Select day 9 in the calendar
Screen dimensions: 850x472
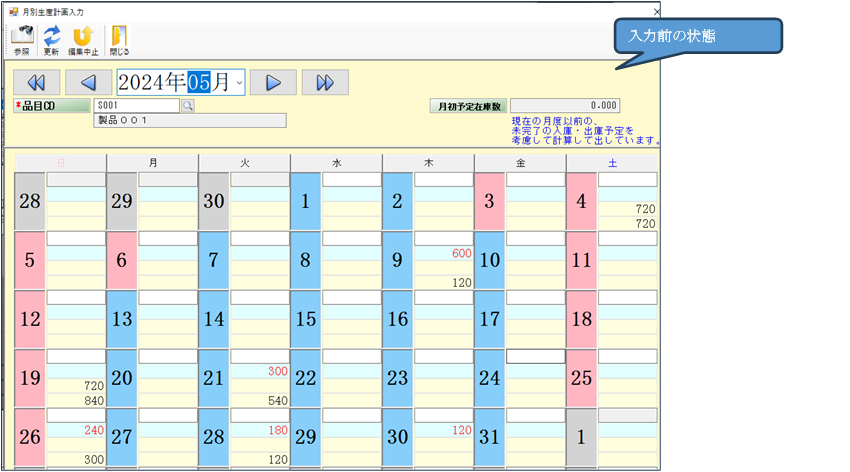click(x=398, y=260)
